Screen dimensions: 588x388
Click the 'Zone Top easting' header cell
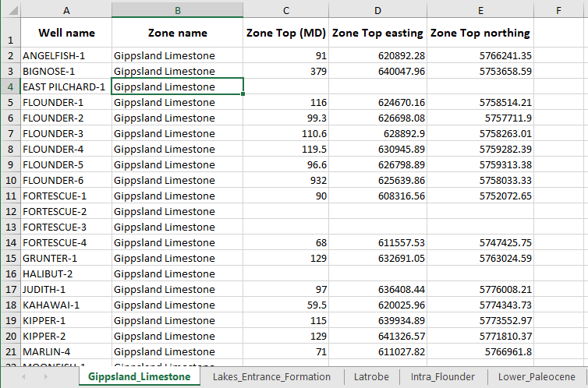tap(377, 33)
